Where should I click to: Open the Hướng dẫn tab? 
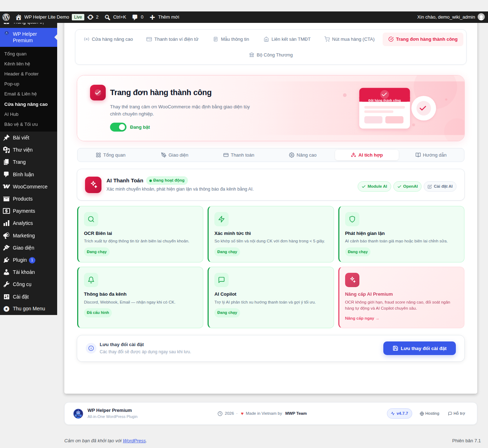[x=431, y=155]
